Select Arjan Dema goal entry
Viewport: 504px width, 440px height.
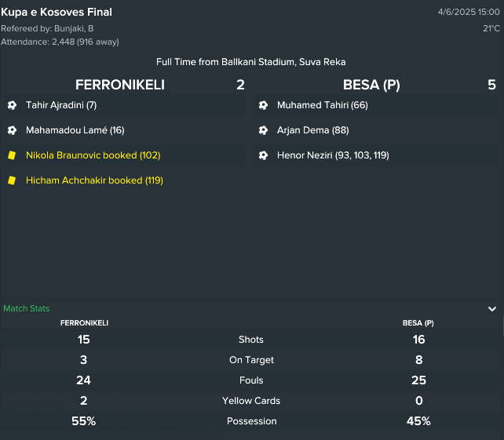pyautogui.click(x=312, y=130)
